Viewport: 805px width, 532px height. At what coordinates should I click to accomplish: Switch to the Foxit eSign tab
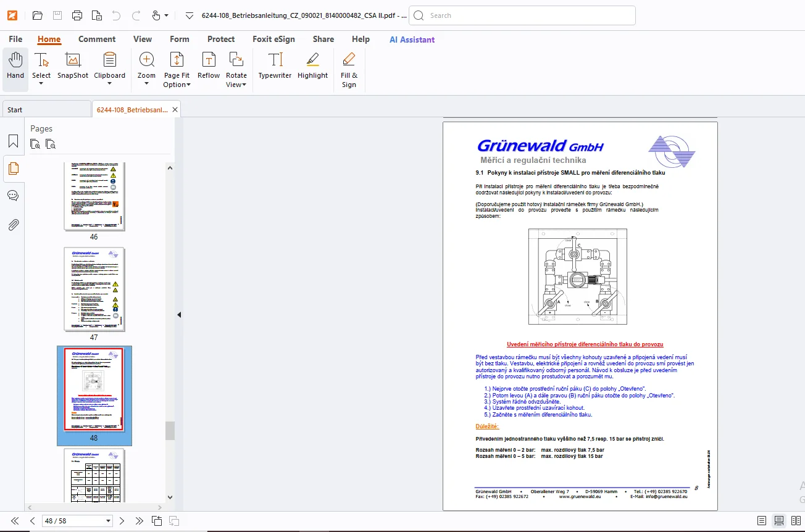[273, 39]
